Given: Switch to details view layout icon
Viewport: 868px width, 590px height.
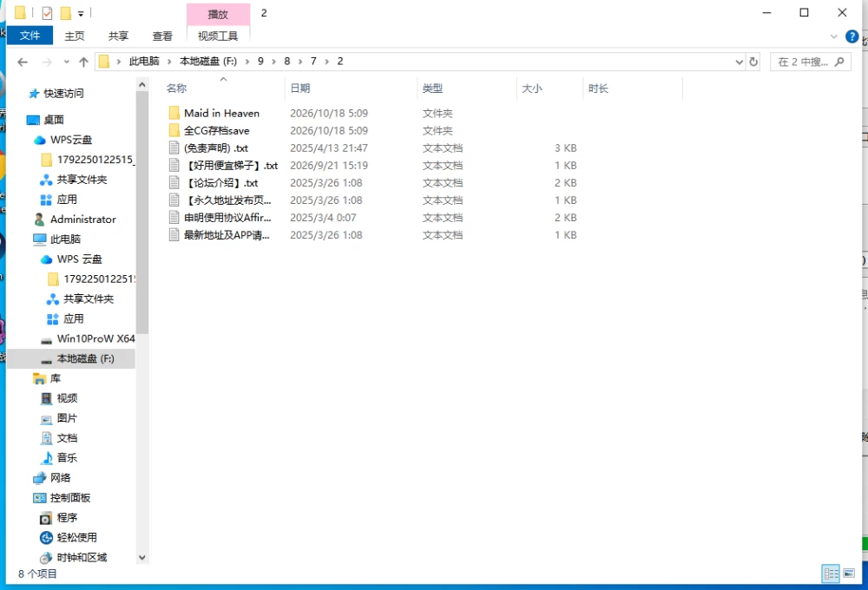Looking at the screenshot, I should (x=831, y=574).
